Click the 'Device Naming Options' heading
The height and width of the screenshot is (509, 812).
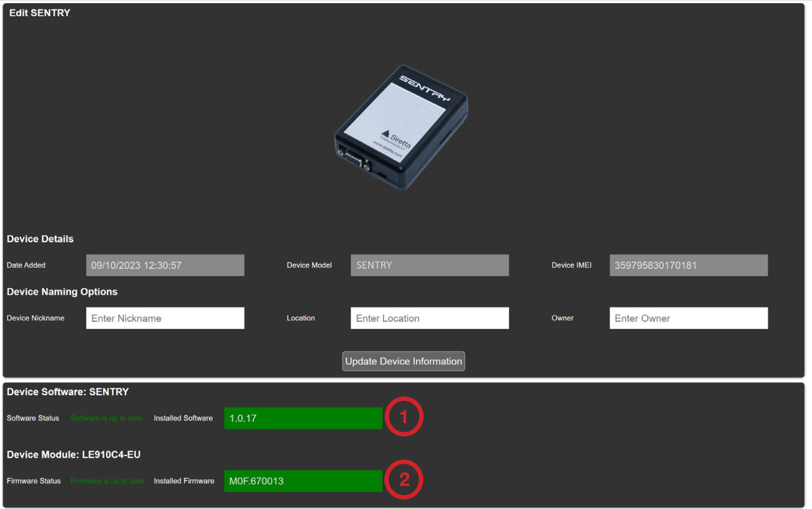(x=62, y=292)
